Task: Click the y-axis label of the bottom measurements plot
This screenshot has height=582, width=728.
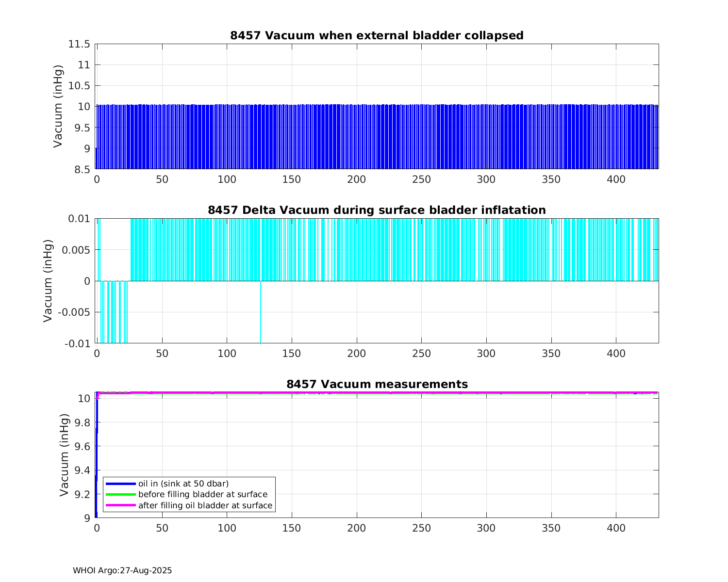Action: click(x=64, y=455)
